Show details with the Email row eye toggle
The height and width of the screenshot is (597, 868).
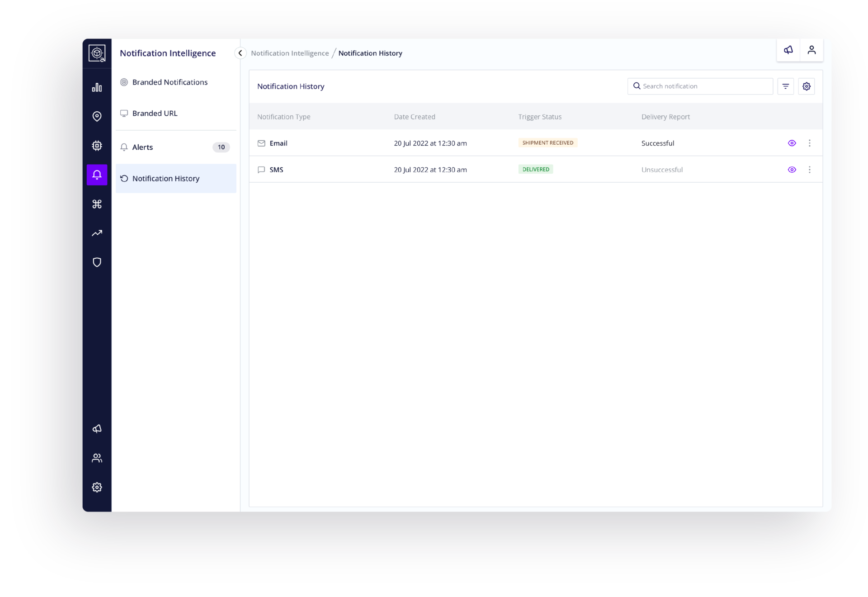pyautogui.click(x=792, y=143)
